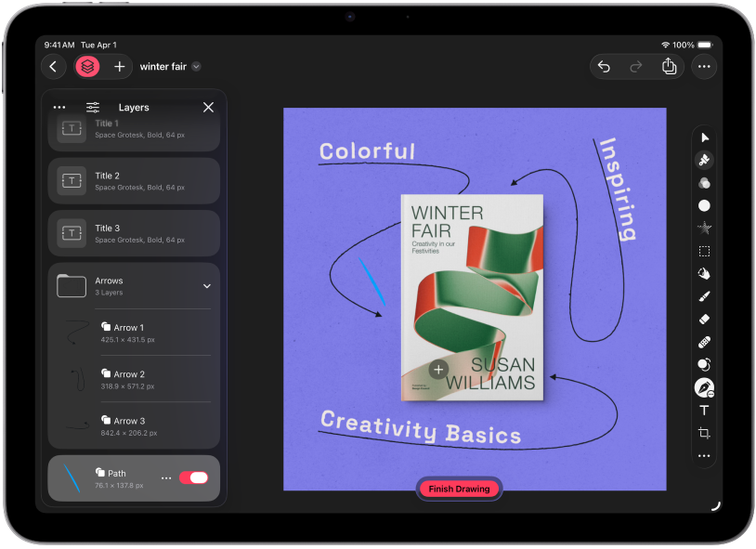Viewport: 756px width, 549px height.
Task: Tap the Share icon in the top bar
Action: (x=670, y=66)
